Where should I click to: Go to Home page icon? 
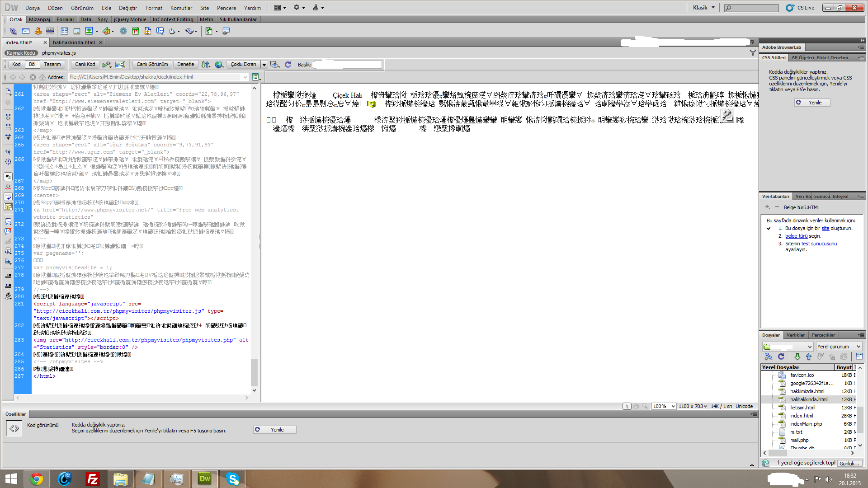pos(42,77)
